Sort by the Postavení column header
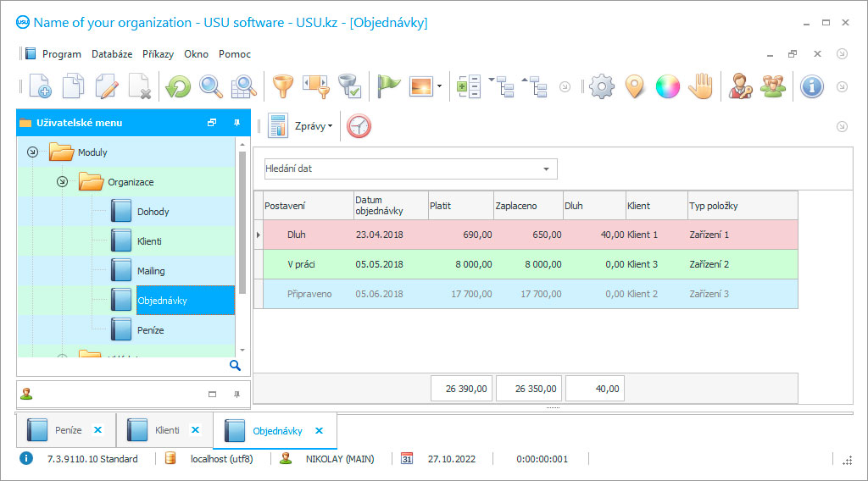 pyautogui.click(x=309, y=206)
